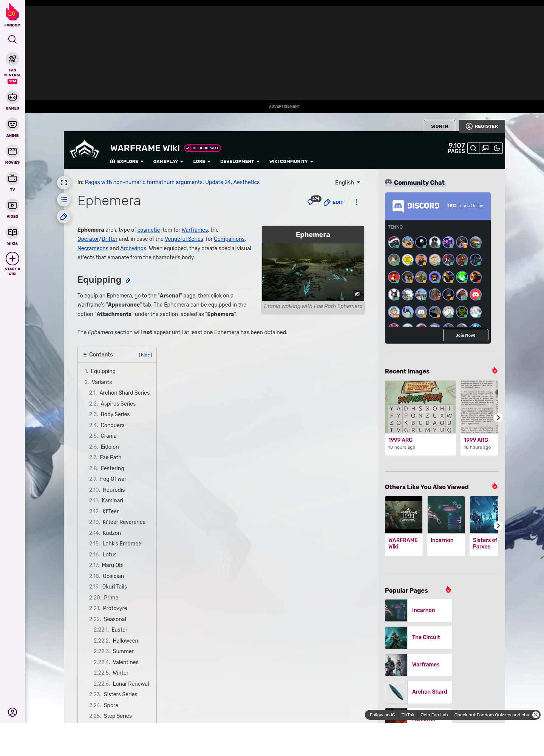This screenshot has width=544, height=756.
Task: Follow the Vengeful Series link
Action: pos(184,239)
